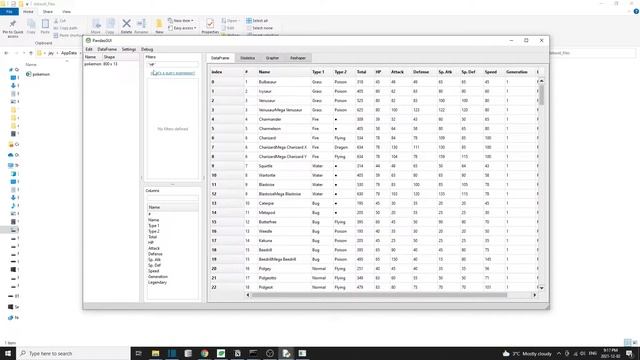Open File Explorer from the taskbar
This screenshot has width=640, height=360.
[156, 353]
